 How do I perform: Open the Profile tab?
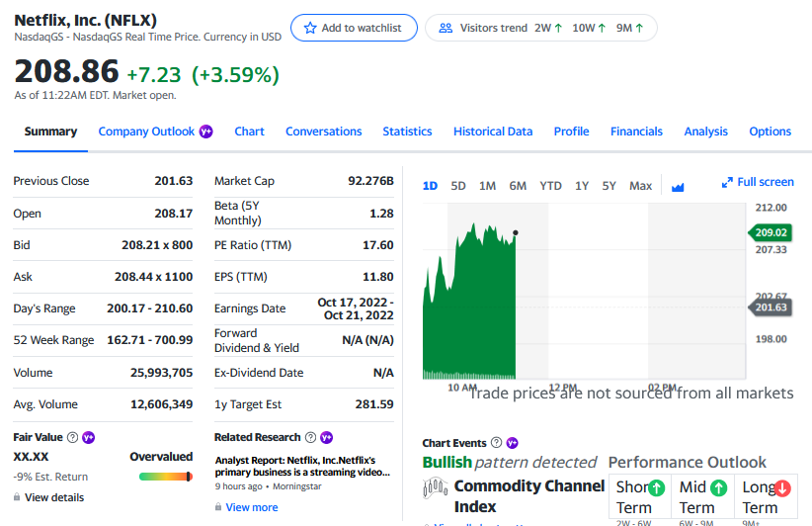(x=571, y=131)
